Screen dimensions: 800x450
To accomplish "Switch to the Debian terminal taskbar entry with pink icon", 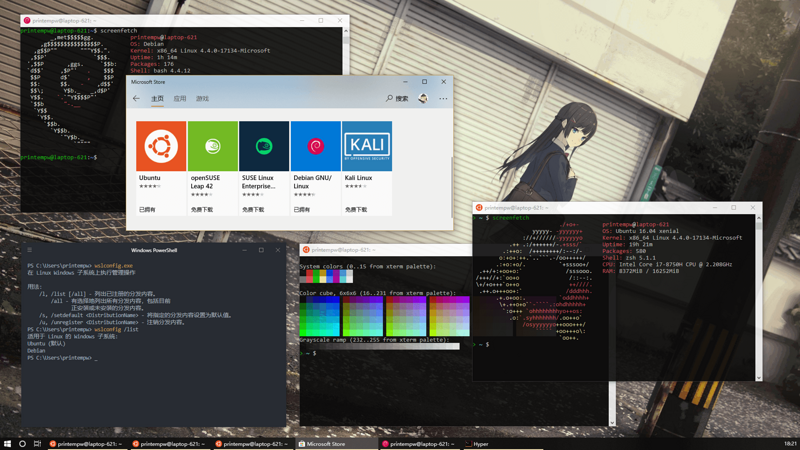I will coord(420,444).
